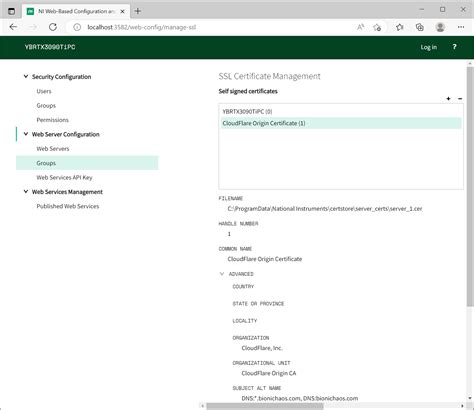Open Web Services API Key page

(x=64, y=178)
